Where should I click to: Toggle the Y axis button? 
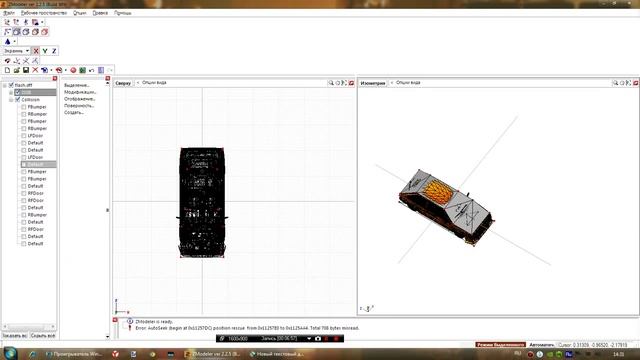[x=45, y=51]
